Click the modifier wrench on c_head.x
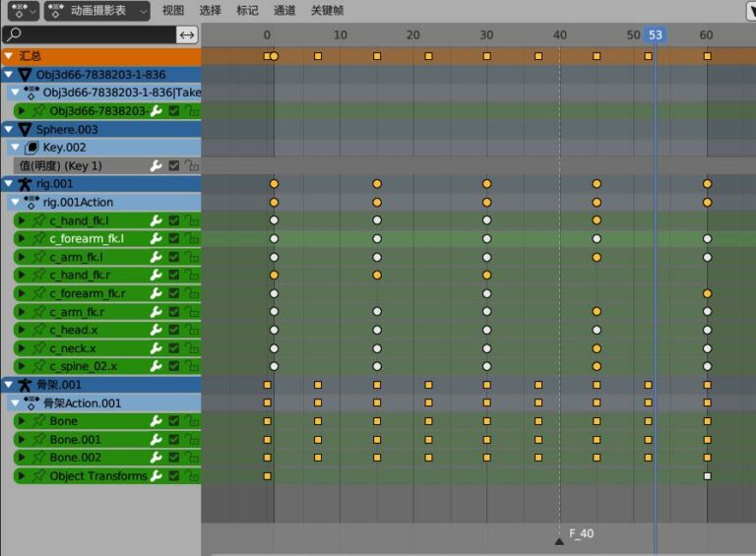Screen dimensions: 756x556 (x=156, y=330)
